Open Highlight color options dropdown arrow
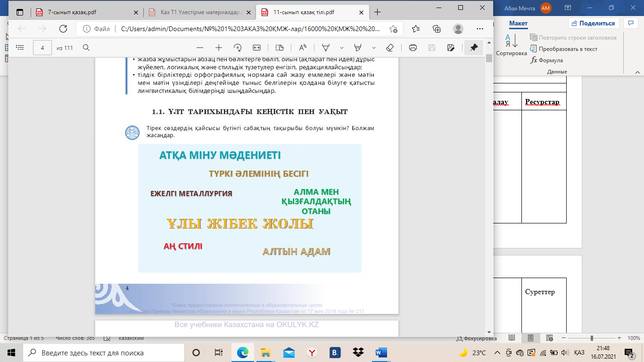The height and width of the screenshot is (362, 644). coord(374,48)
